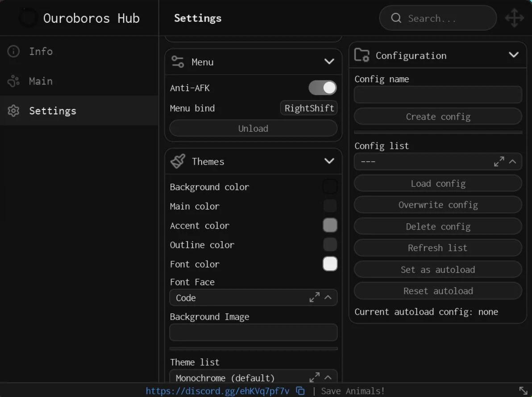
Task: Click the folder gear Configuration icon
Action: (362, 55)
